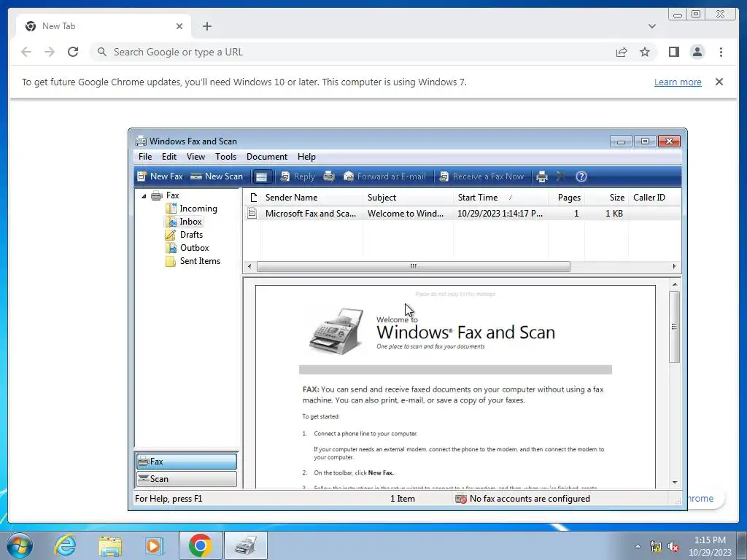Screen dimensions: 747x560
Task: Open Chrome side panel icon
Action: (x=673, y=52)
